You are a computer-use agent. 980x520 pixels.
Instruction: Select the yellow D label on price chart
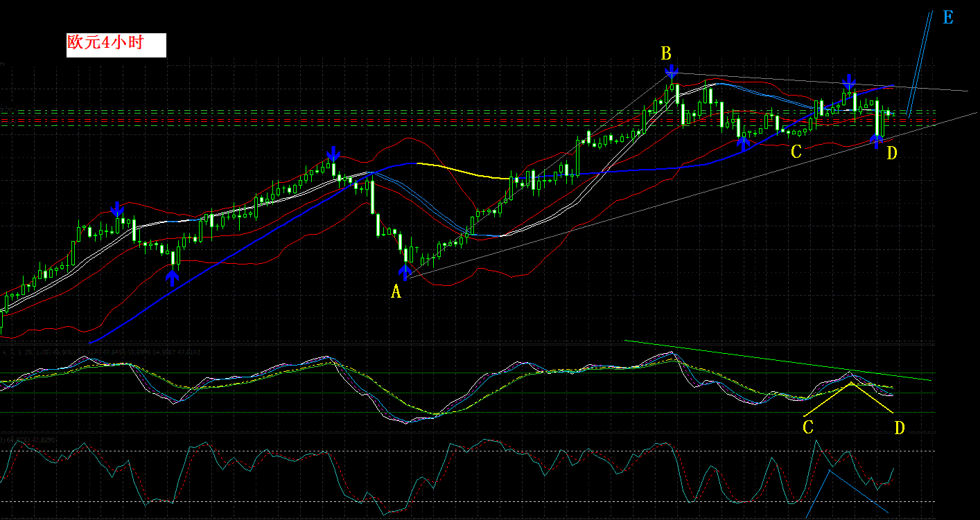[x=892, y=153]
